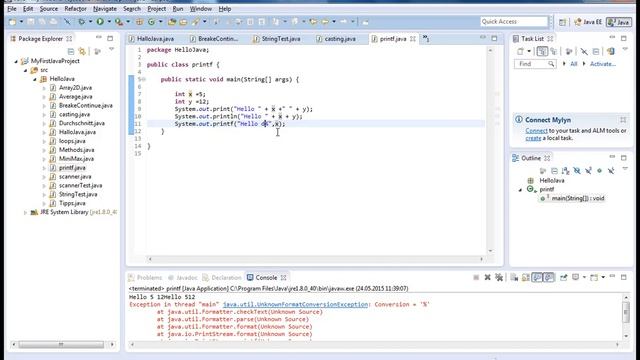The width and height of the screenshot is (640, 360).
Task: Click the New Task icon in Task List
Action: pyautogui.click(x=520, y=51)
